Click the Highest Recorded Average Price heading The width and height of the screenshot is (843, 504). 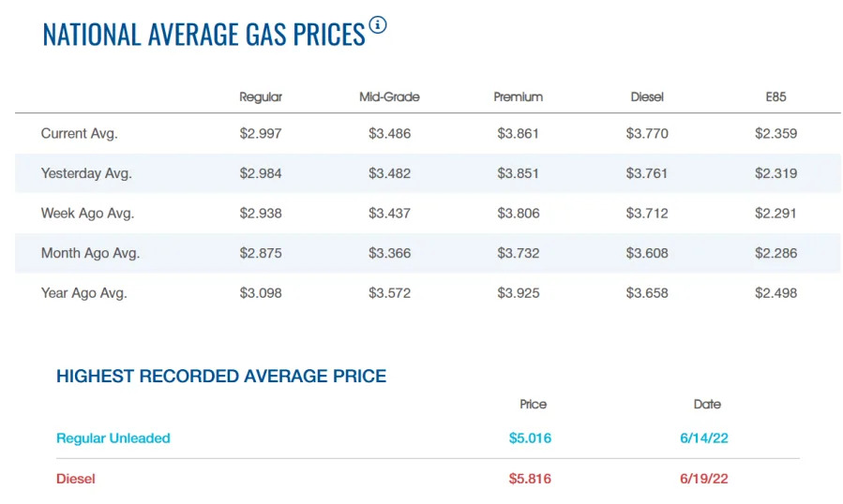[221, 377]
